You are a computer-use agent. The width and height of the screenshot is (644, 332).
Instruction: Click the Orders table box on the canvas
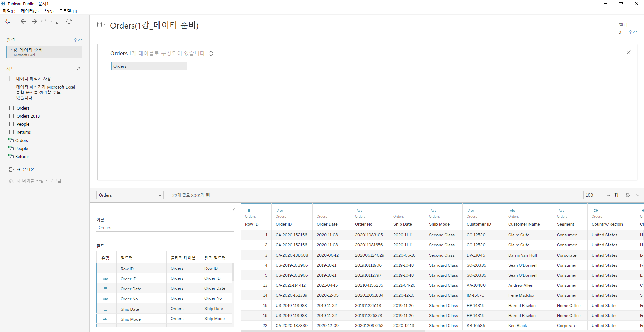[149, 66]
